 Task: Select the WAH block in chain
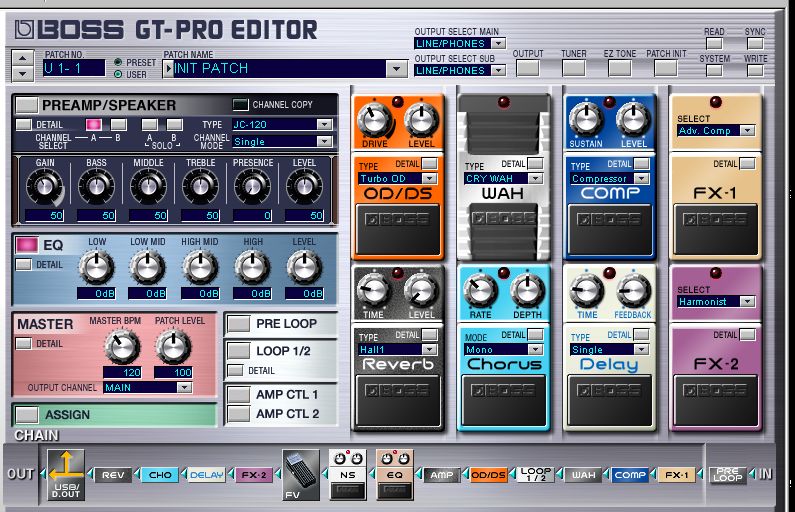[583, 475]
